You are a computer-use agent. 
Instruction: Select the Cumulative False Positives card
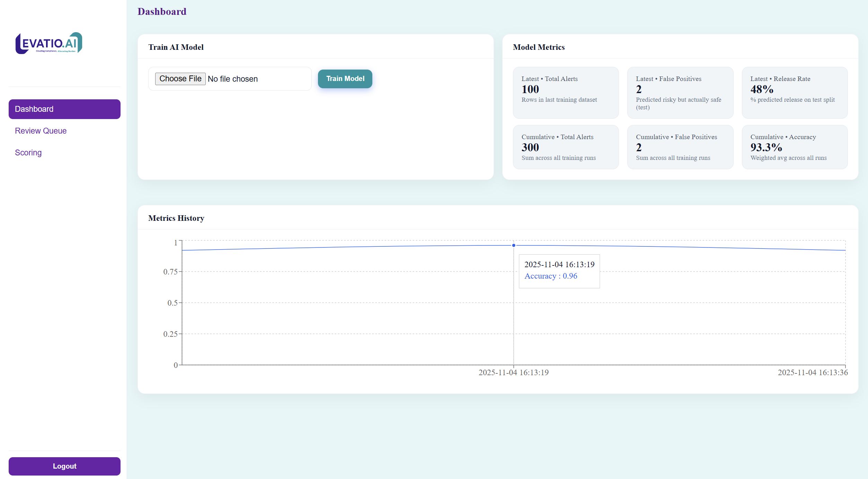coord(680,147)
